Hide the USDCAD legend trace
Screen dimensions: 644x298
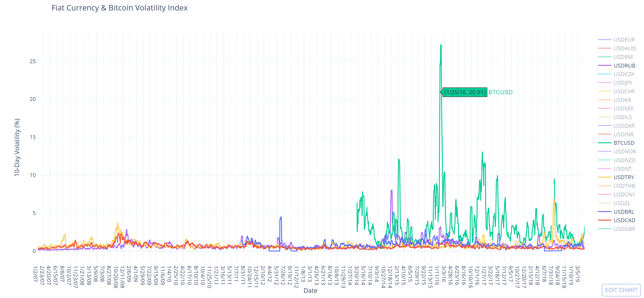tap(624, 220)
